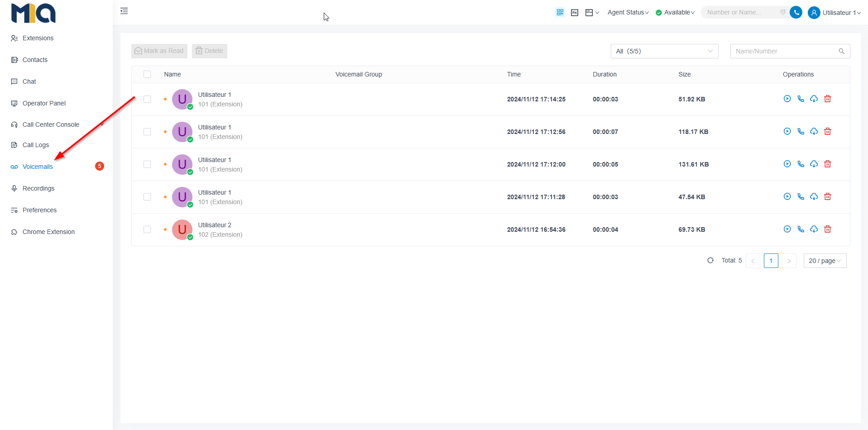Play the 17:11:28 voicemail
Screen dimensions: 868x430
point(787,196)
